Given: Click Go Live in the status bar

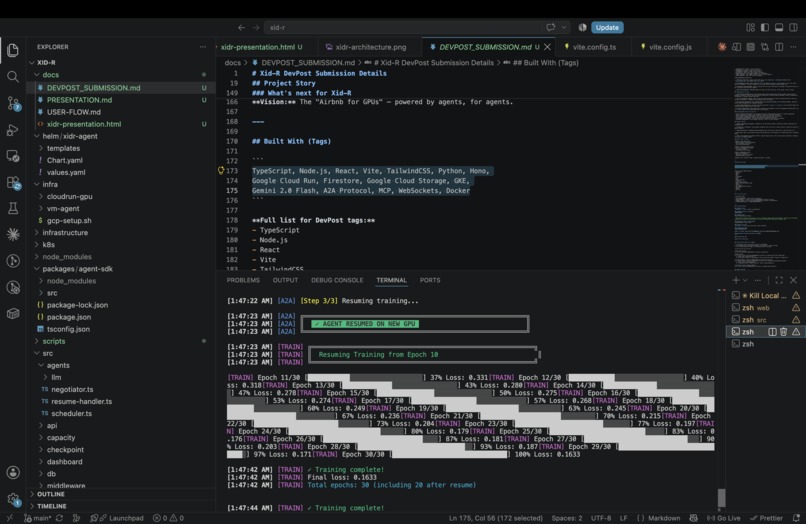Looking at the screenshot, I should pyautogui.click(x=724, y=518).
